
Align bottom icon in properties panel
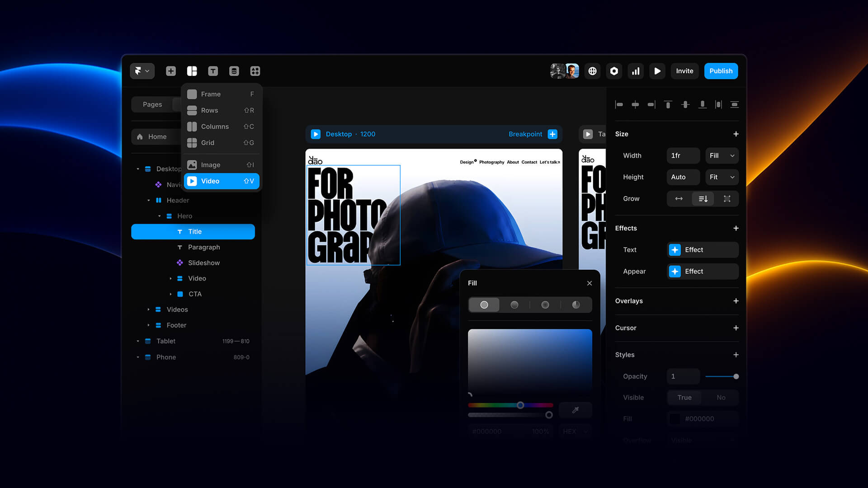[702, 104]
